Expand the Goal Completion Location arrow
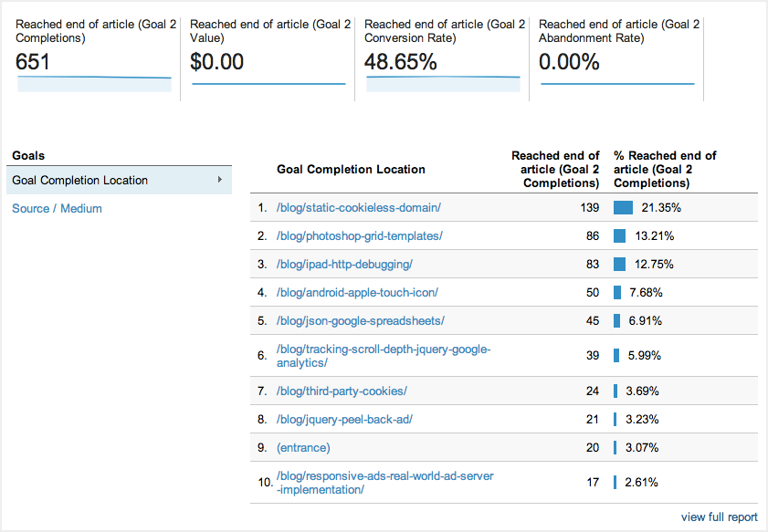 (219, 180)
